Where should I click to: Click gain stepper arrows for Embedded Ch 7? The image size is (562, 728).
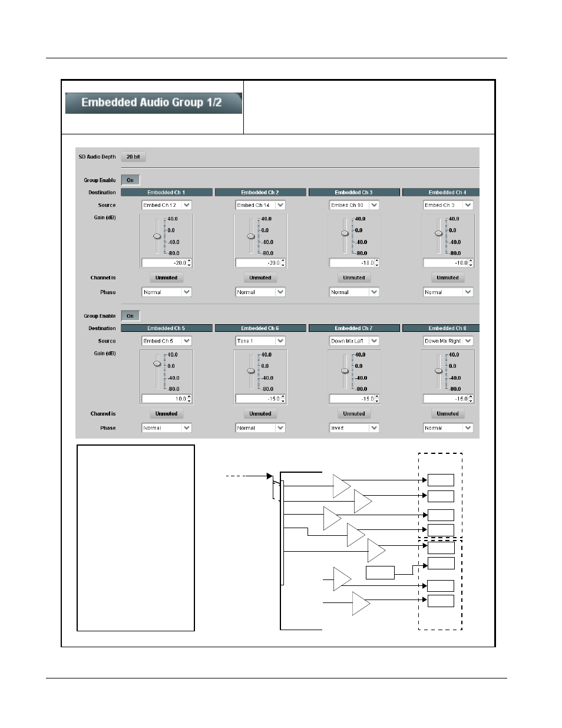click(x=377, y=399)
